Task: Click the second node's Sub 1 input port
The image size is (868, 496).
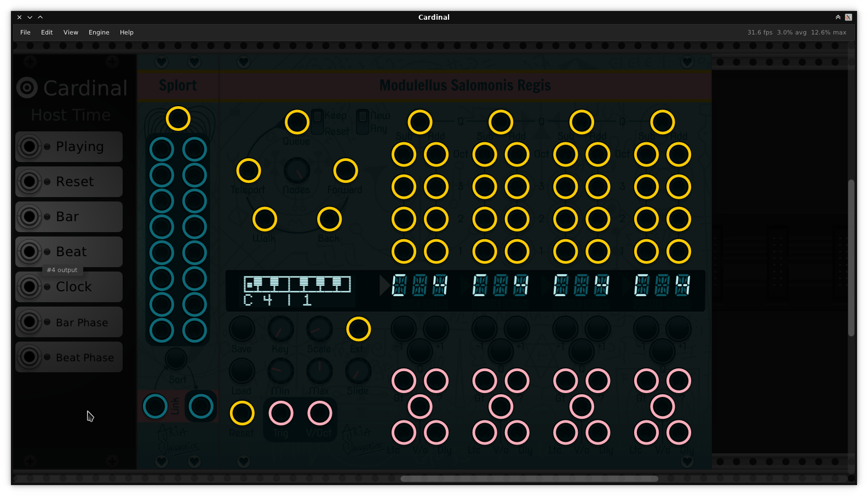Action: (485, 252)
